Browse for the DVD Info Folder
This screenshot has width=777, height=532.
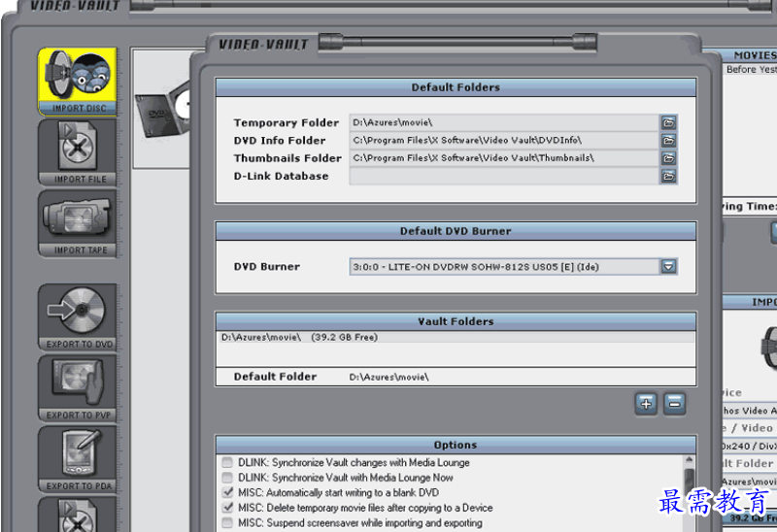668,140
